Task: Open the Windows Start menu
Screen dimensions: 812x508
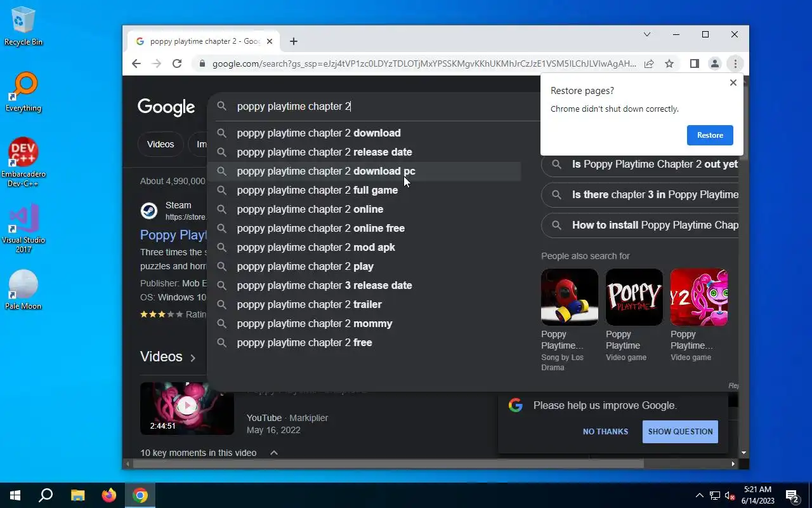Action: tap(15, 495)
